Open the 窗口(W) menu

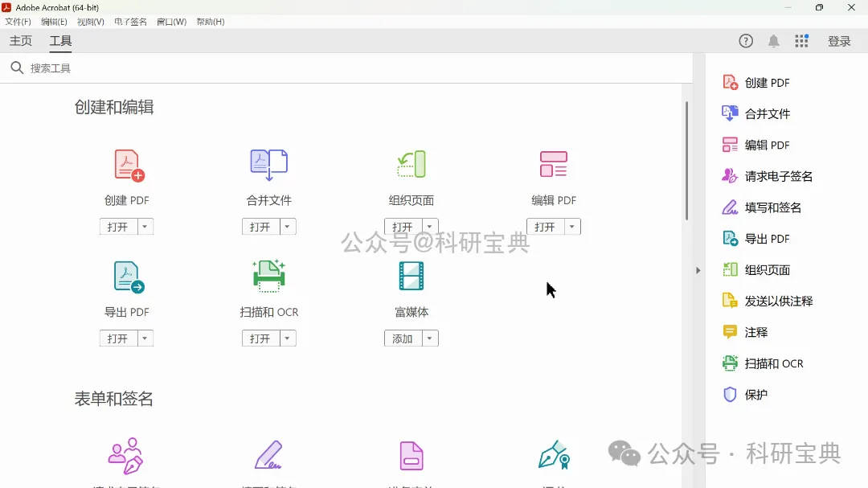pos(172,22)
